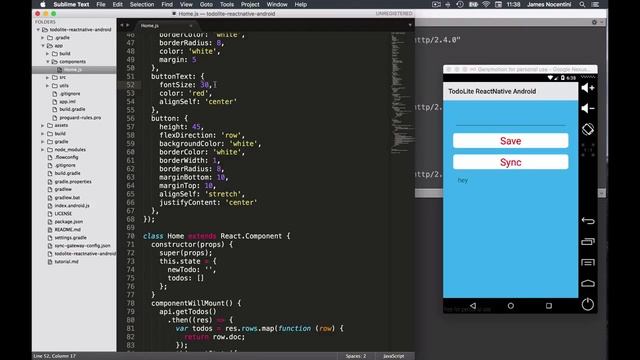640x360 pixels.
Task: Tap the Sync button in the app
Action: click(511, 162)
